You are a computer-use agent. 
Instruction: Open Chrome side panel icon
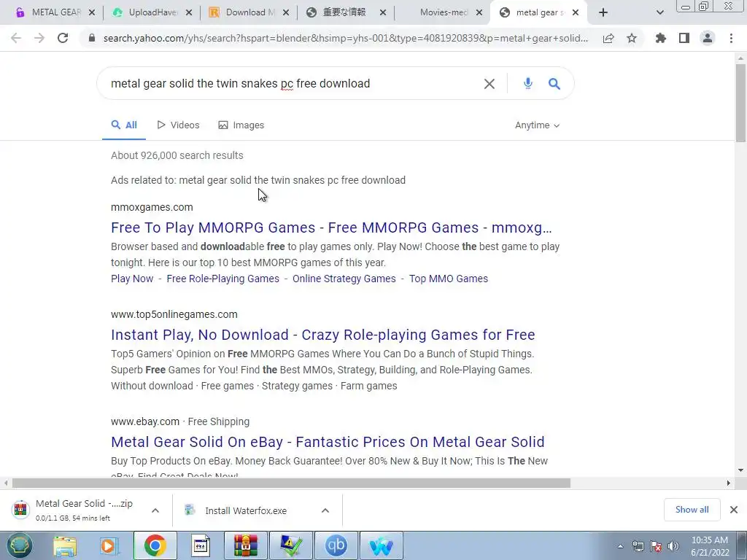tap(684, 38)
